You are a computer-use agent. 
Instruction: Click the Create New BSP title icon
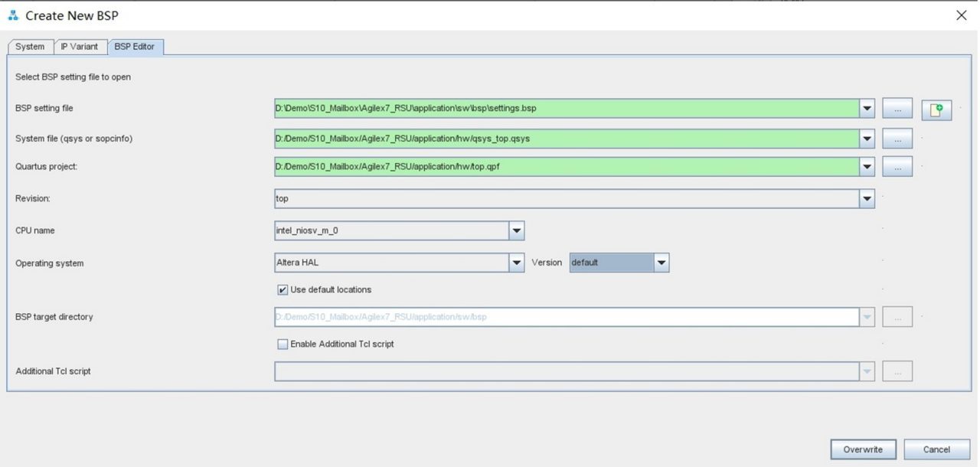coord(13,15)
